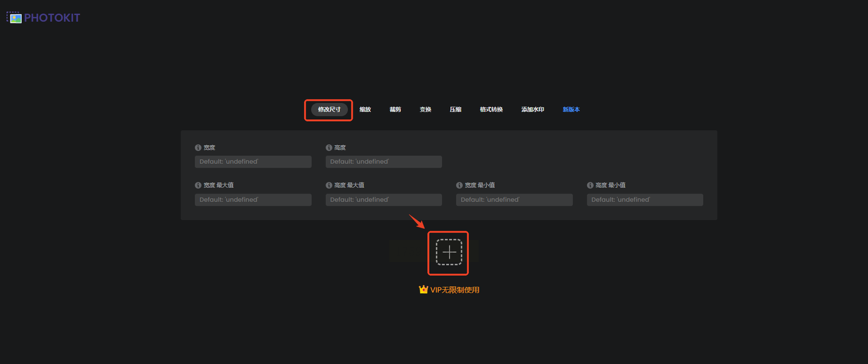Focus the 高度 最大值 input field
The height and width of the screenshot is (364, 868).
(384, 199)
